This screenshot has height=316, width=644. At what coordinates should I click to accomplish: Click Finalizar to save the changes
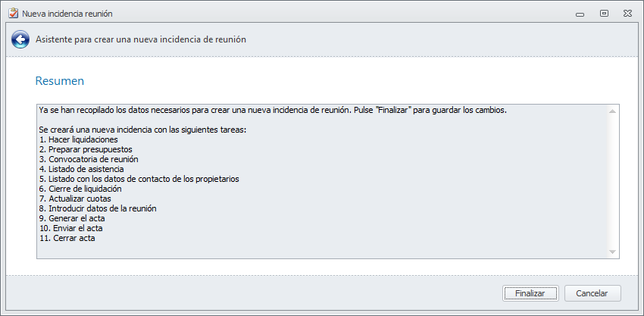(530, 293)
